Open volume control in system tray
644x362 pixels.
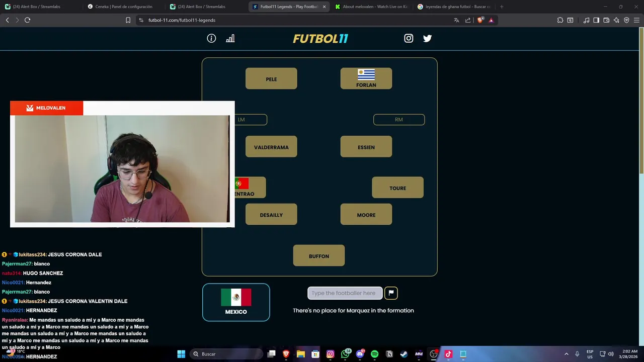pyautogui.click(x=611, y=354)
